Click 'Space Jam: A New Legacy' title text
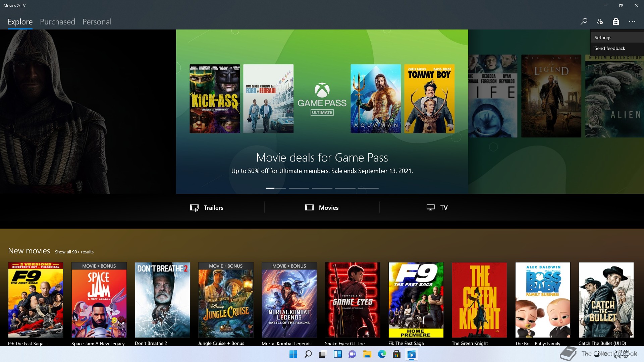644x362 pixels. [98, 343]
